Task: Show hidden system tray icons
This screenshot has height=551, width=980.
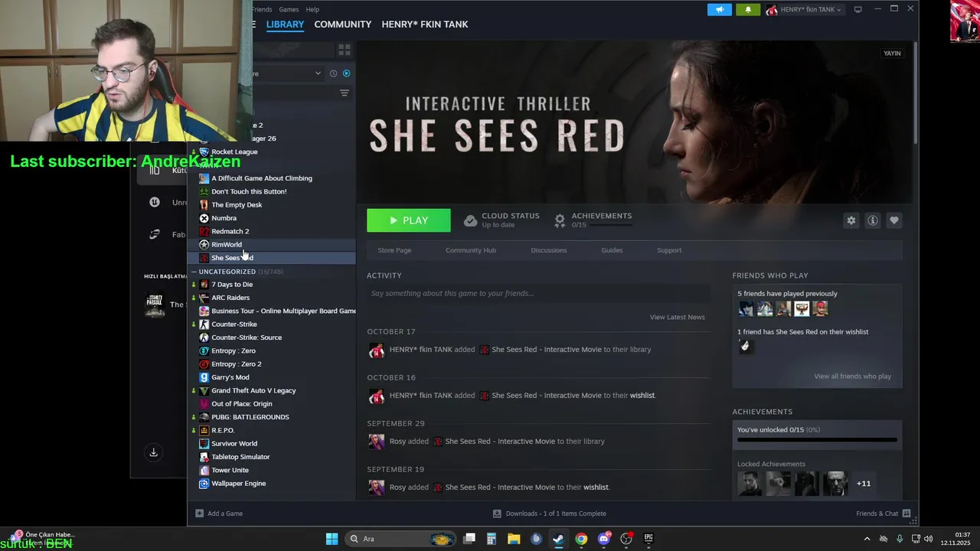Action: (x=867, y=539)
